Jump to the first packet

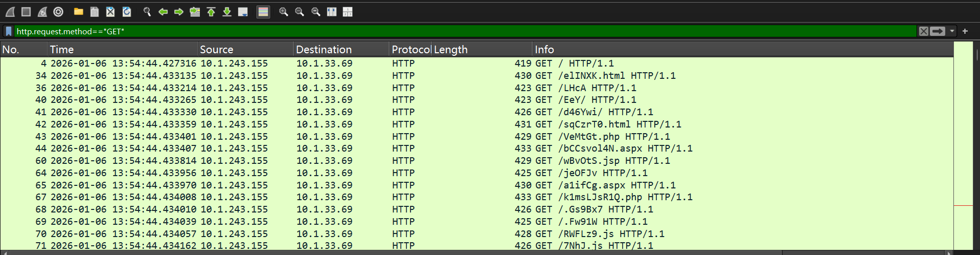[211, 12]
